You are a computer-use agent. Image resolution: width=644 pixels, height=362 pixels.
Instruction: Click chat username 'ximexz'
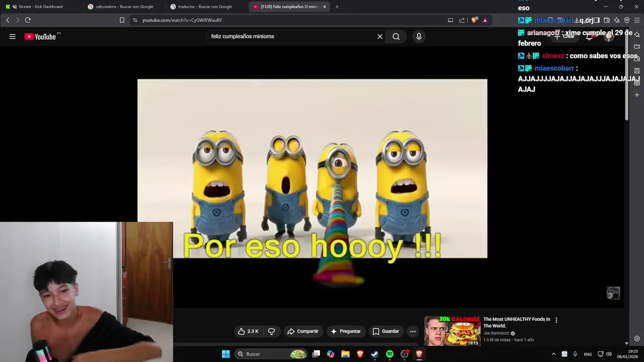point(553,56)
